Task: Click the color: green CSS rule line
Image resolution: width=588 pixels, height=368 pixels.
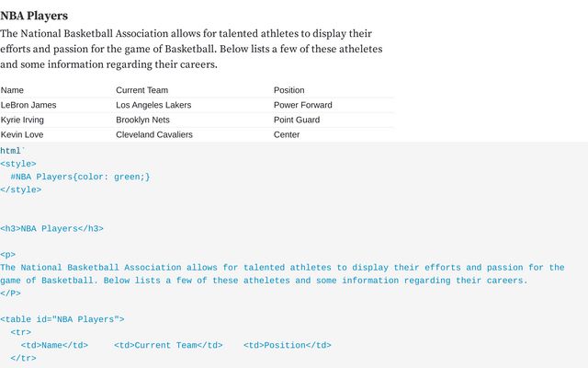Action: 80,177
